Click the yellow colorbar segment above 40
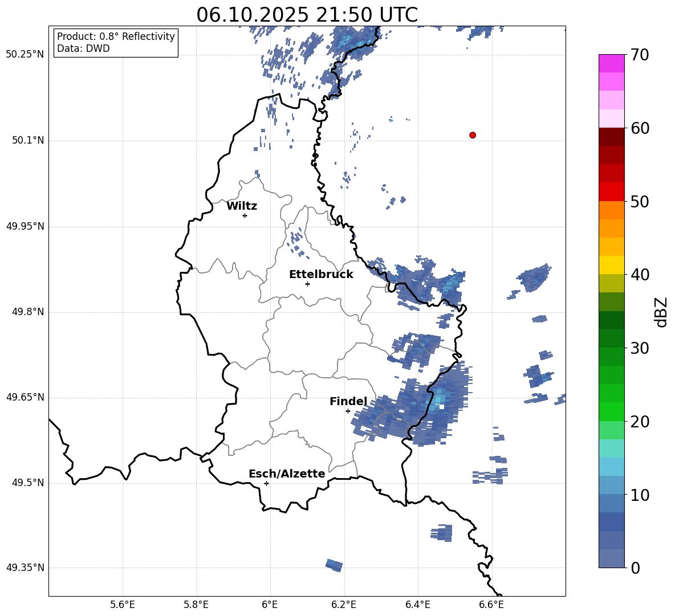 point(611,265)
